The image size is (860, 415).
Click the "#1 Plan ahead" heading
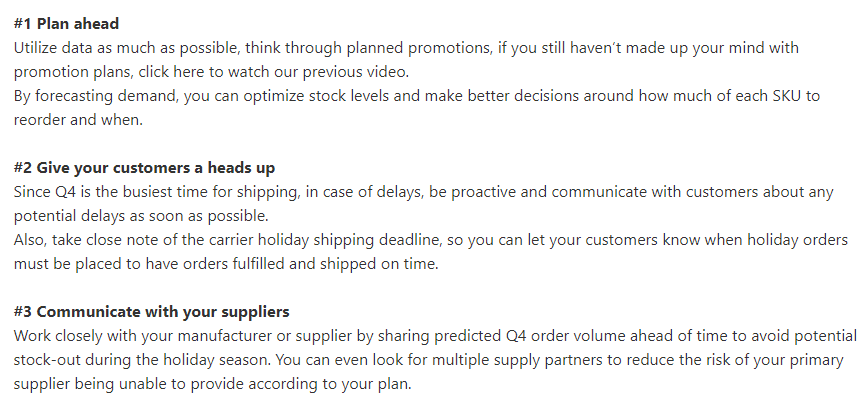click(66, 23)
